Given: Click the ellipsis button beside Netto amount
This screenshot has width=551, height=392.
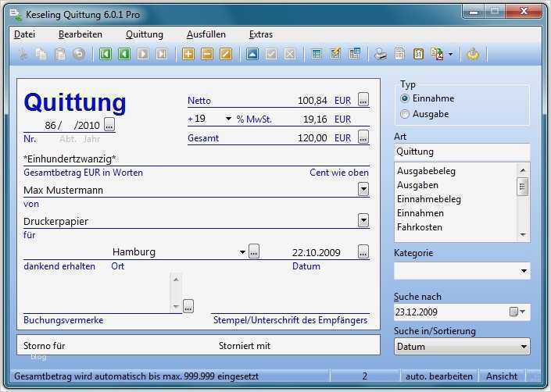Looking at the screenshot, I should 363,99.
